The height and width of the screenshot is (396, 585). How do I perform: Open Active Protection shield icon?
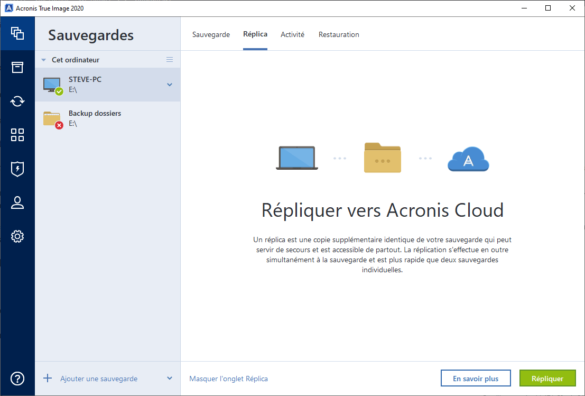(x=17, y=169)
